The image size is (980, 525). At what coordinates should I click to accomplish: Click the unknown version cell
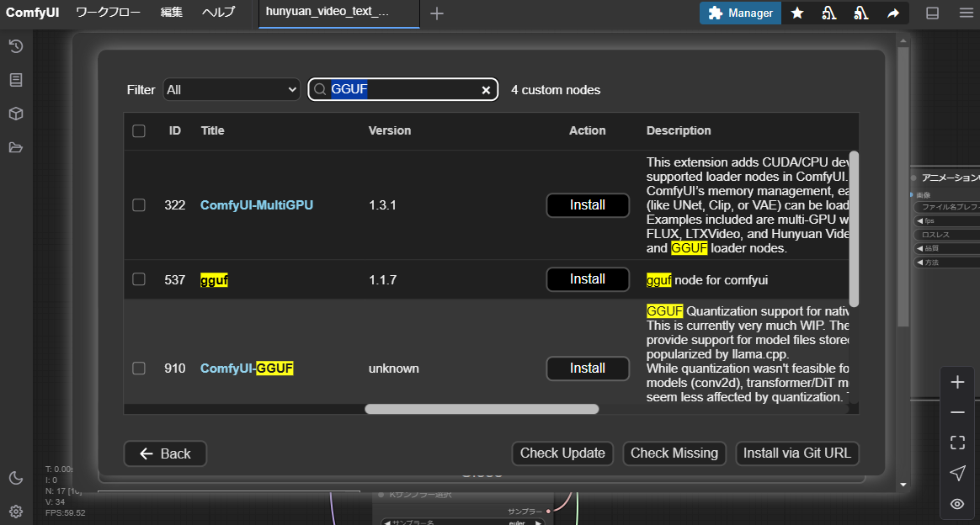point(394,369)
